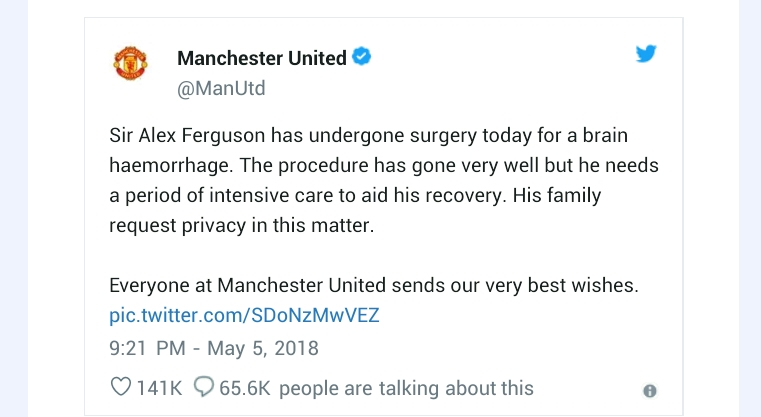Click the reply speech bubble icon
The image size is (761, 417).
[x=203, y=388]
